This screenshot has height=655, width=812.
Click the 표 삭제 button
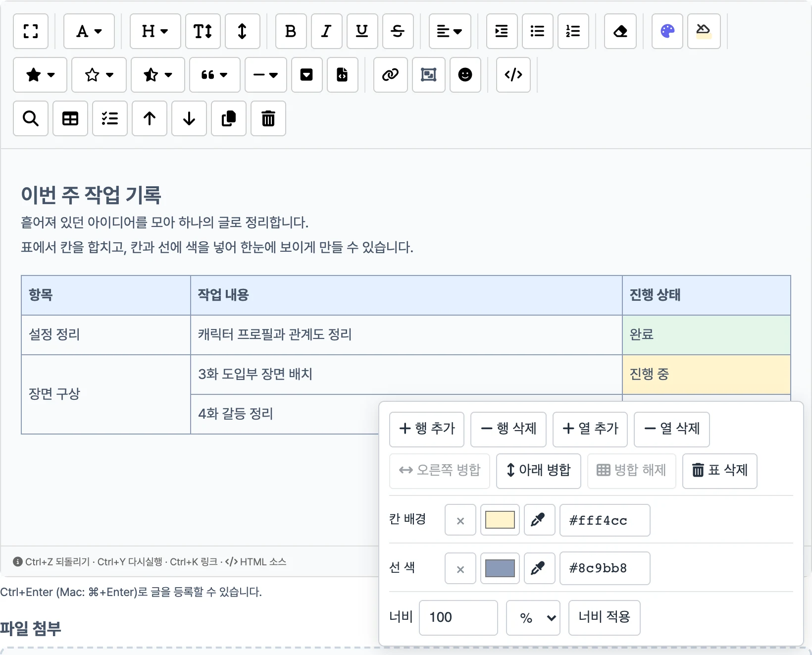[x=720, y=471]
